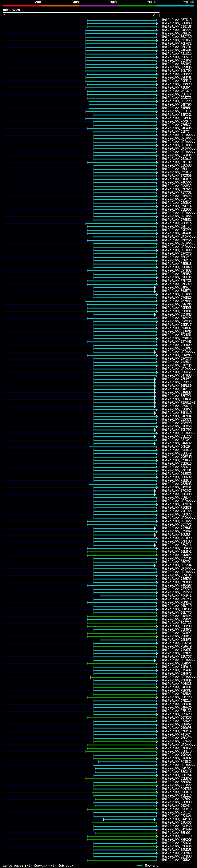Click the label UniRef100_P30741
Viewport: 197px width, 868px height.
tap(177, 545)
